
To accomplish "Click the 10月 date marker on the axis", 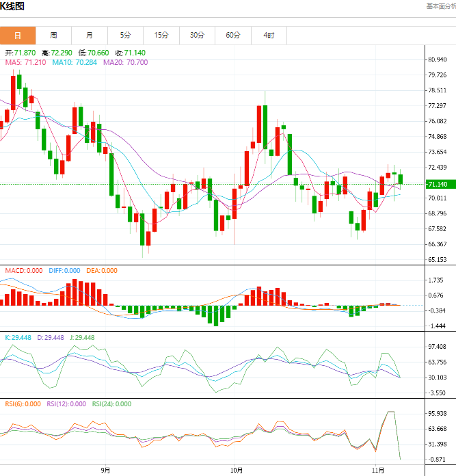I will [x=236, y=471].
